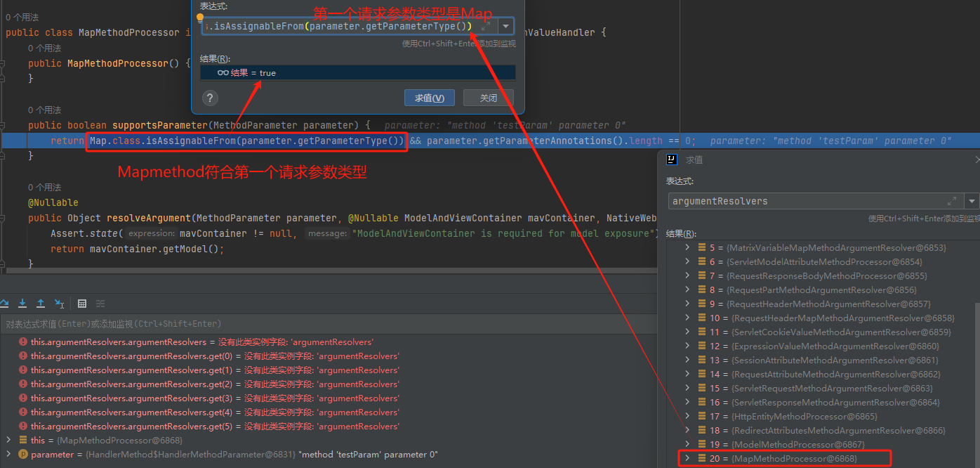
Task: Open the Evaluate Expression calculator icon
Action: [82, 304]
